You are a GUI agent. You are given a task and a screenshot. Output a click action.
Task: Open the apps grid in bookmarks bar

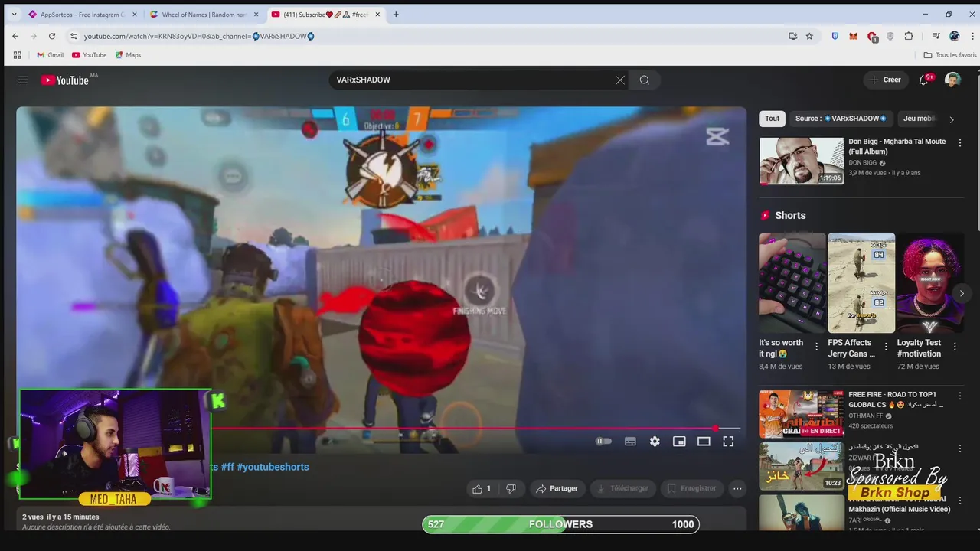point(17,55)
